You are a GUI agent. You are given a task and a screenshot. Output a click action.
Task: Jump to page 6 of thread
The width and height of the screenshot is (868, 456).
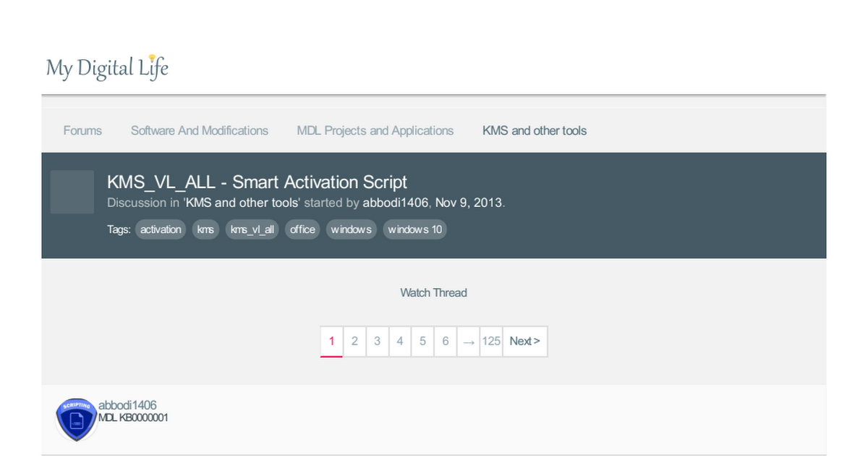coord(446,341)
